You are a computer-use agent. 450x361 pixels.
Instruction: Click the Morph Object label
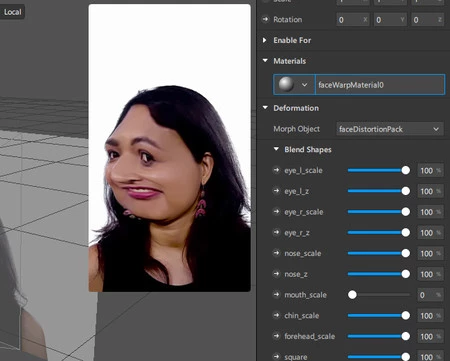pos(296,129)
